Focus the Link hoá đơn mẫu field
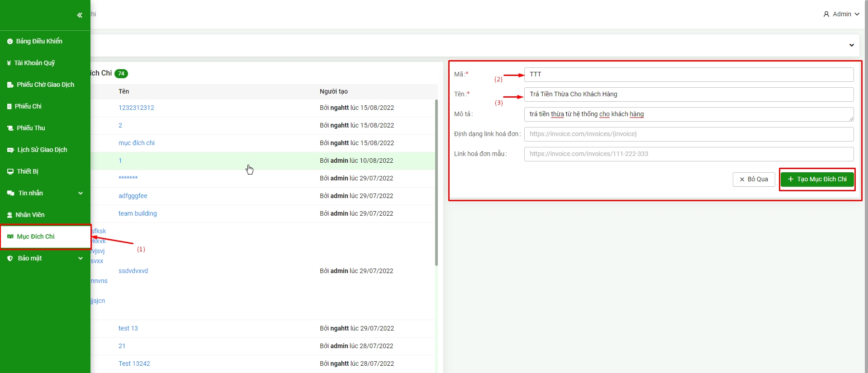This screenshot has width=868, height=373. click(688, 154)
